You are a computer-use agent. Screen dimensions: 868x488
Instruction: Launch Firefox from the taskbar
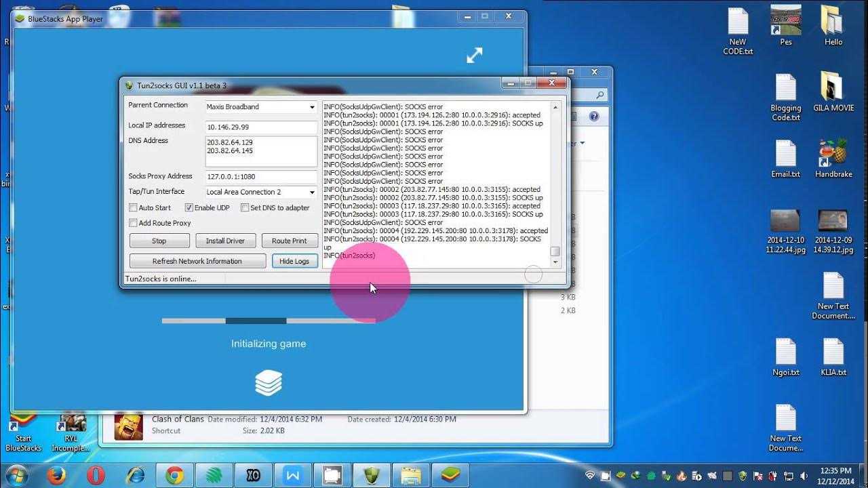56,476
